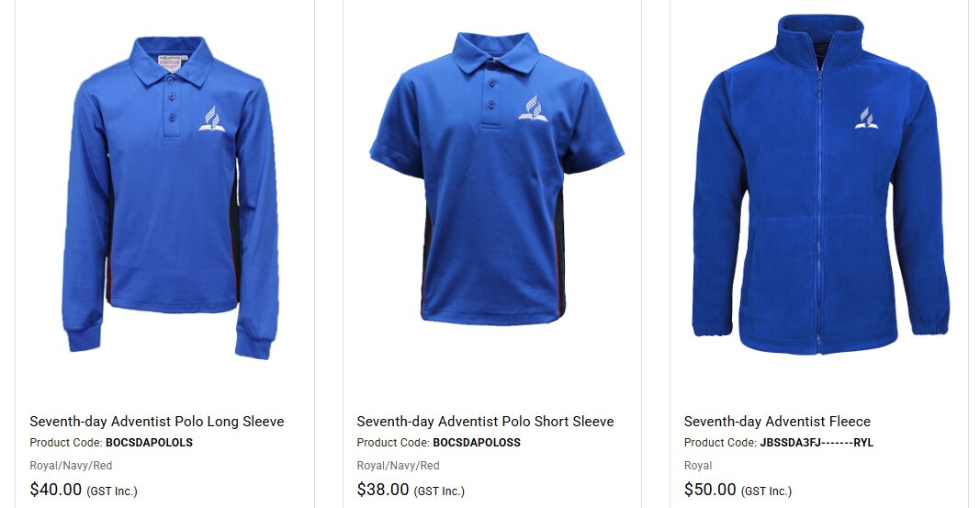The width and height of the screenshot is (980, 508).
Task: Click the Royal colour text under fleece
Action: pos(697,466)
